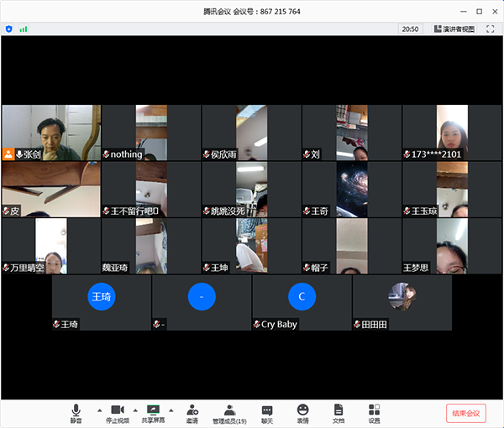
Task: Open the chat panel
Action: (267, 410)
